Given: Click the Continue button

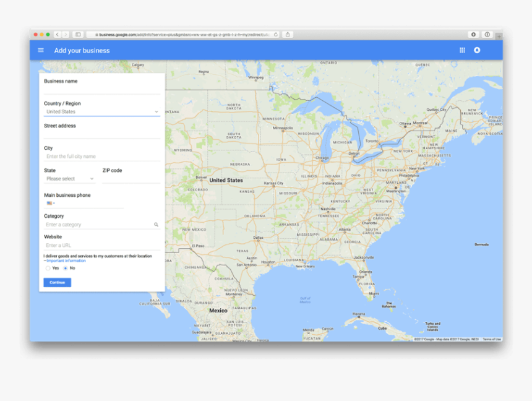Looking at the screenshot, I should coord(58,283).
